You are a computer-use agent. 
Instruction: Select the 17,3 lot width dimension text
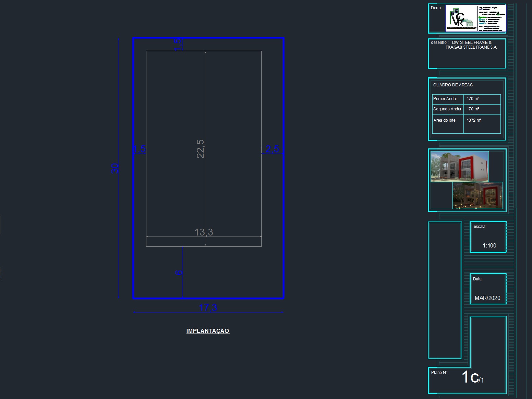pos(208,307)
